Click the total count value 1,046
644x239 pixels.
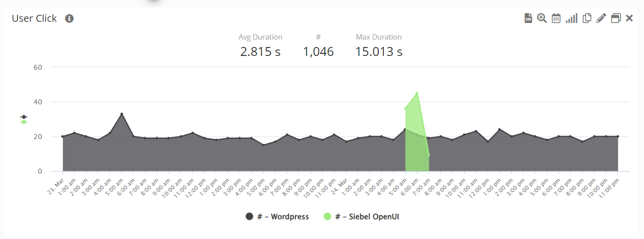319,51
